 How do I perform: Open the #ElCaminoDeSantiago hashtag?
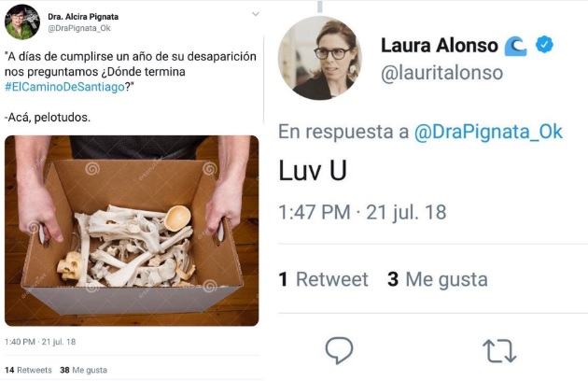coord(64,87)
